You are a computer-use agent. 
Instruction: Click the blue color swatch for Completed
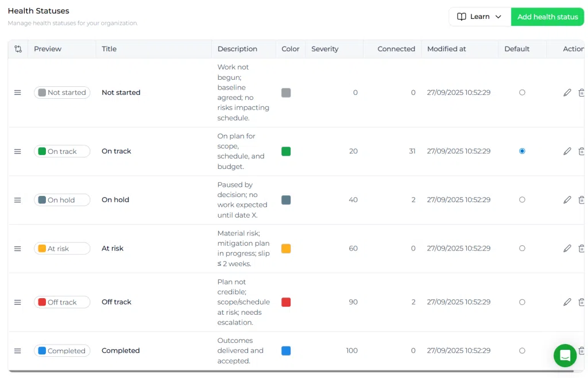click(x=286, y=350)
